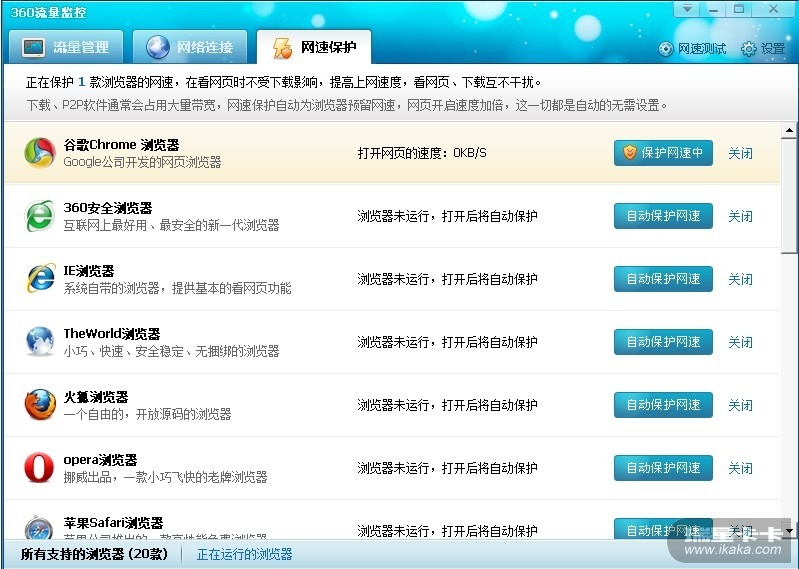Click the 火狐浏览器 Firefox icon
The height and width of the screenshot is (569, 799).
tap(40, 404)
